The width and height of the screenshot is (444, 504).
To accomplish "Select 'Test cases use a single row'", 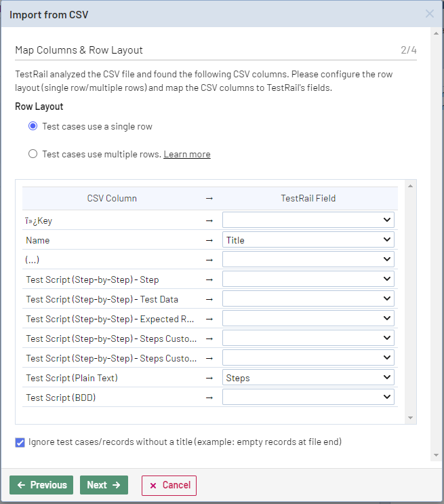I will (33, 126).
